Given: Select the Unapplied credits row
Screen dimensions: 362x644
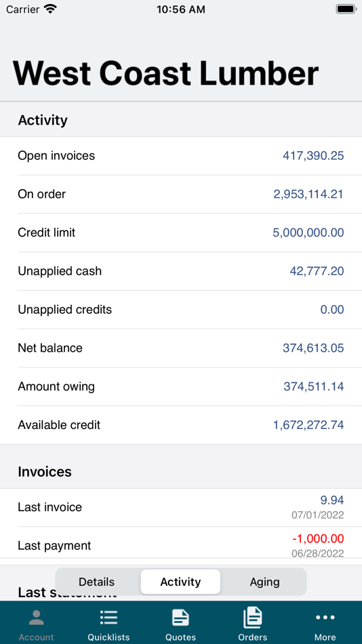Looking at the screenshot, I should 181,309.
